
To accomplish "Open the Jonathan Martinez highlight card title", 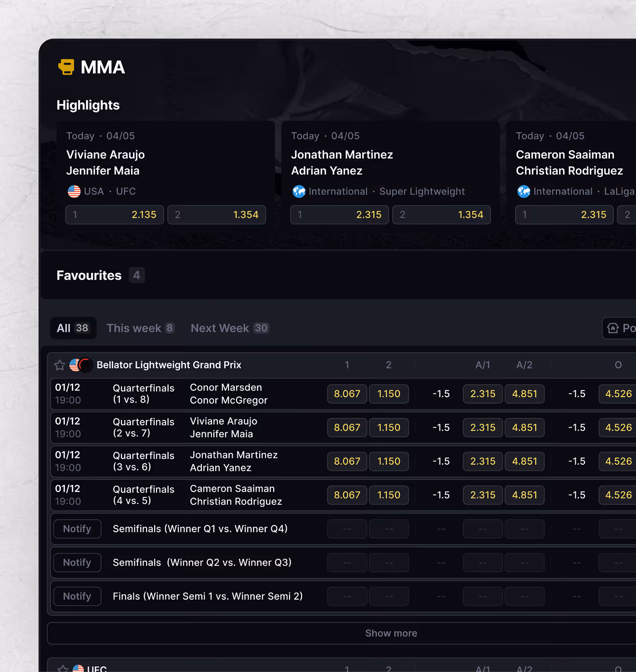I will tap(342, 162).
